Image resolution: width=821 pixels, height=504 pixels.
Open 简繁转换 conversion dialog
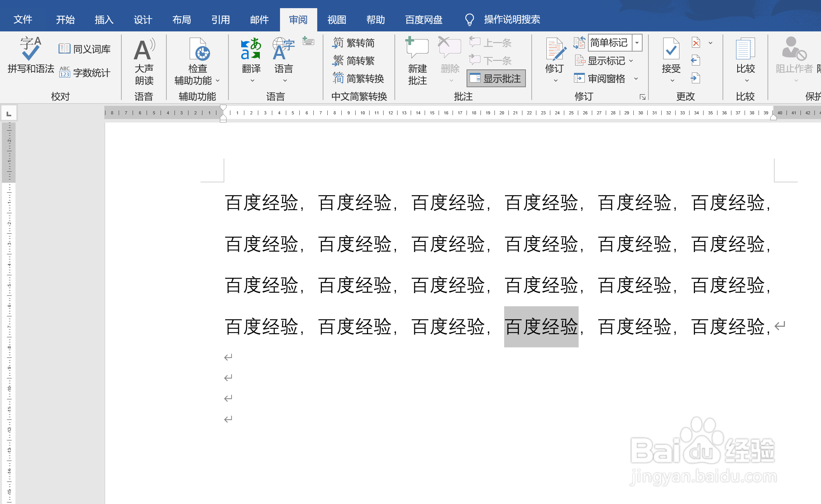tap(358, 78)
